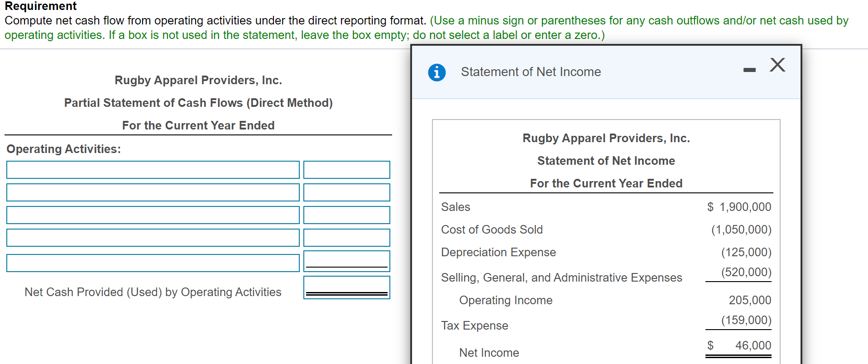
Task: Open the first Operating Activities label dropdown
Action: [x=153, y=169]
